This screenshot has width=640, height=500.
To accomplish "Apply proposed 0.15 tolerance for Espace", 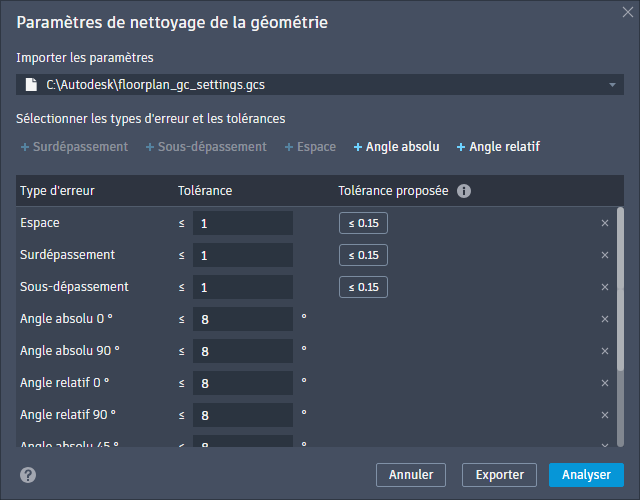I will pos(363,223).
